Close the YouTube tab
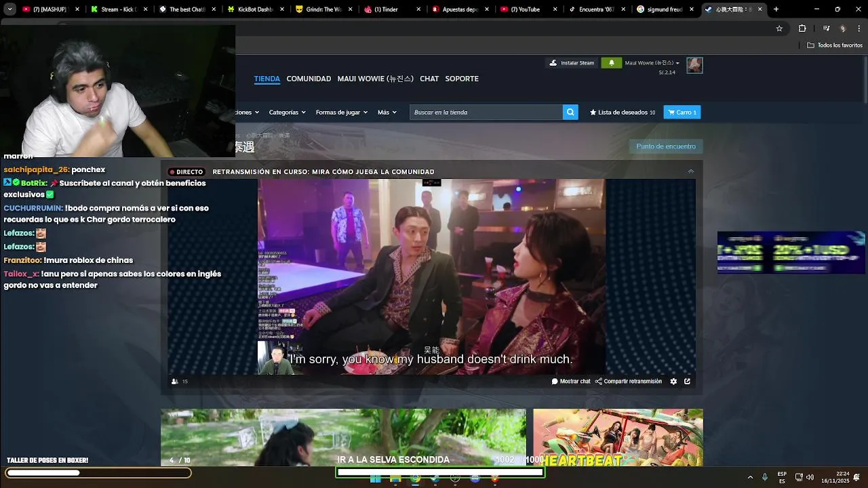This screenshot has height=488, width=868. (555, 9)
